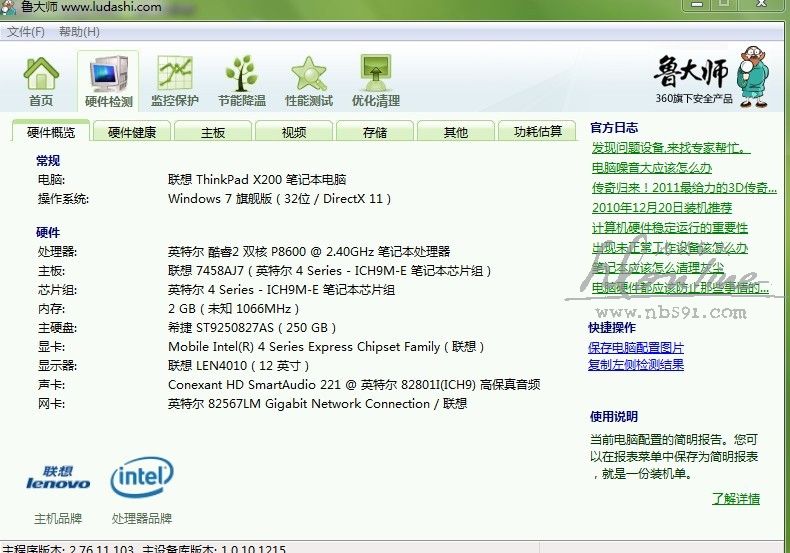Open the 首页 home icon
The width and height of the screenshot is (790, 553).
tap(41, 81)
